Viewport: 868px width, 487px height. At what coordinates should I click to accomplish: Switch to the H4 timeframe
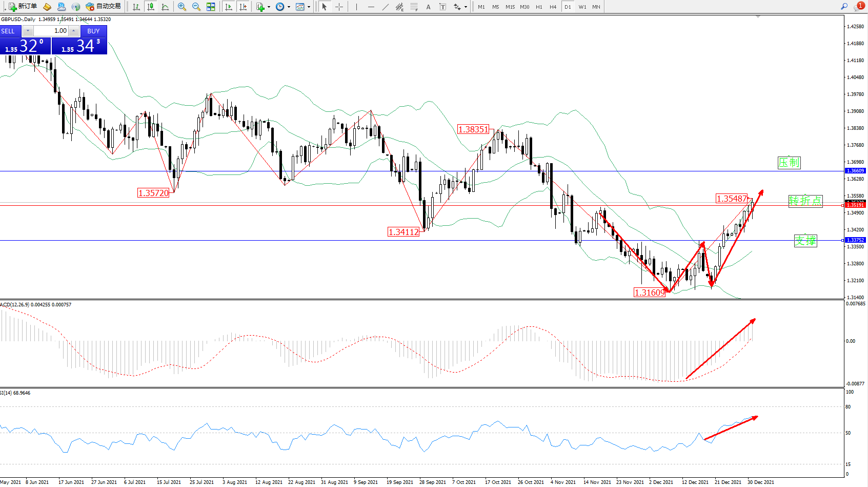click(x=553, y=7)
